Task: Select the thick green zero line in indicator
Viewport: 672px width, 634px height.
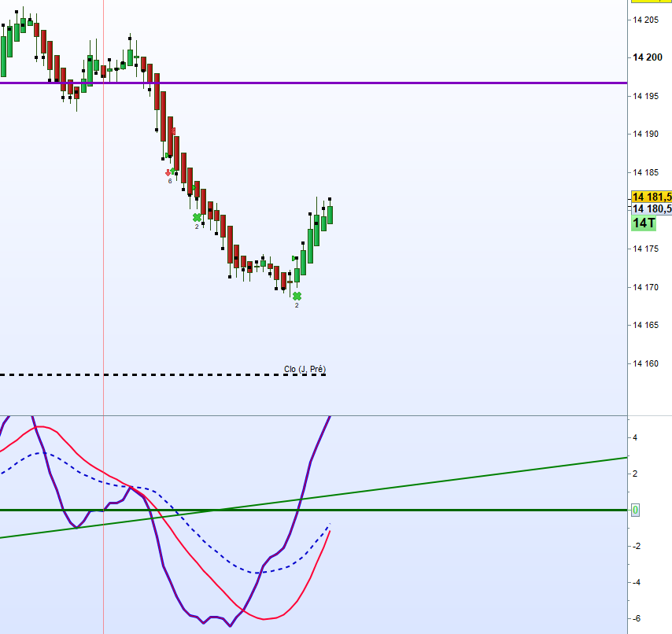Action: [x=314, y=510]
